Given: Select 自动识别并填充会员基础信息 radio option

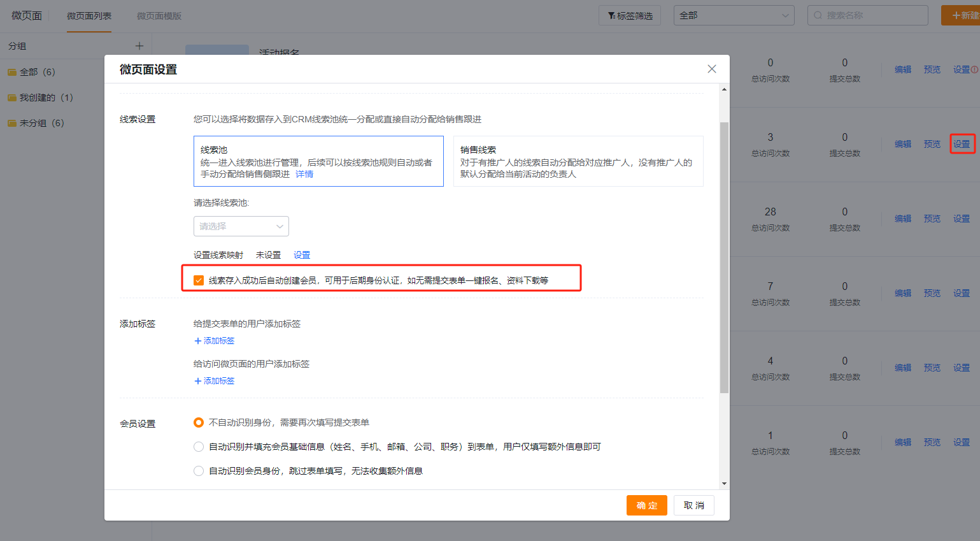Looking at the screenshot, I should click(x=199, y=447).
